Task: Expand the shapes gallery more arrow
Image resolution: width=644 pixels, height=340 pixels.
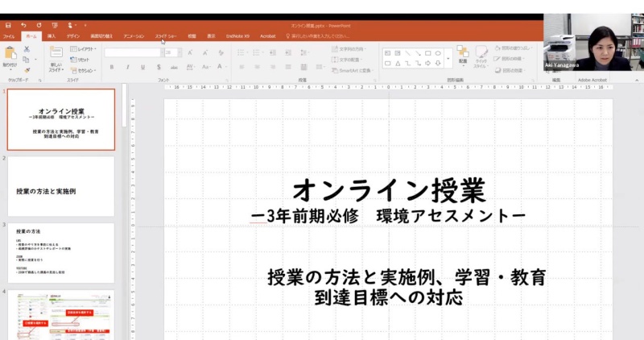Action: [x=448, y=58]
